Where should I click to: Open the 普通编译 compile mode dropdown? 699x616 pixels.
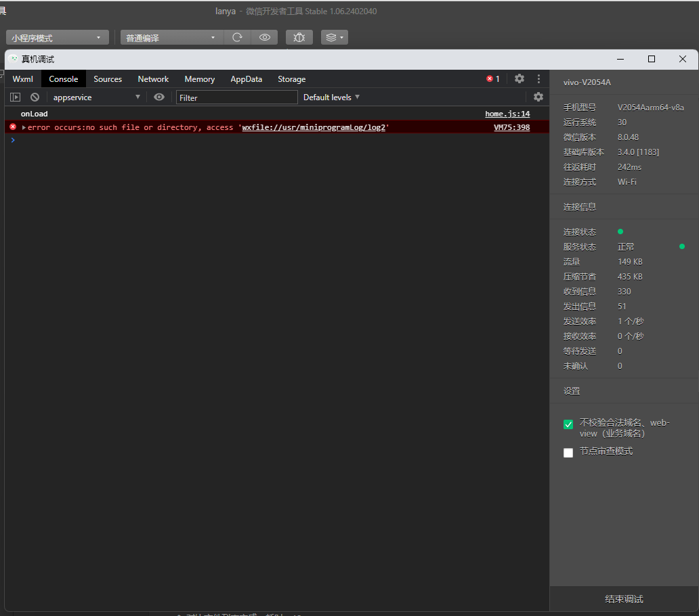coord(171,38)
